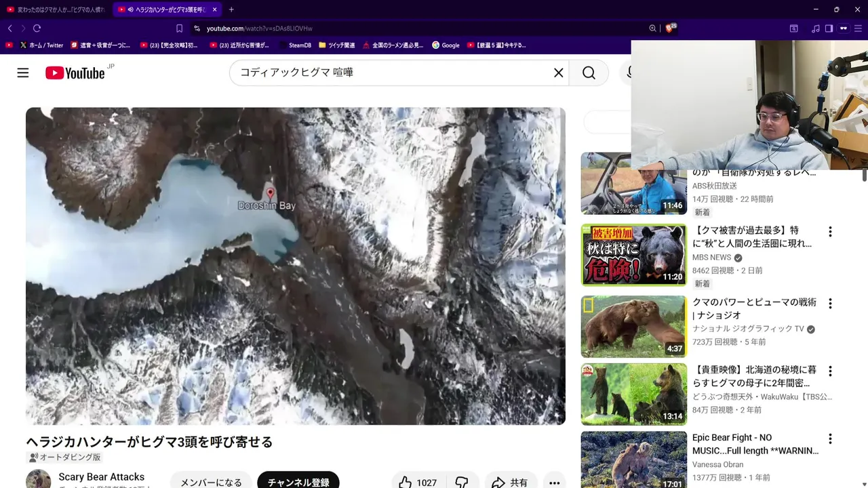Open the 送雪＋吸雪が一つに bookmark

click(x=100, y=45)
